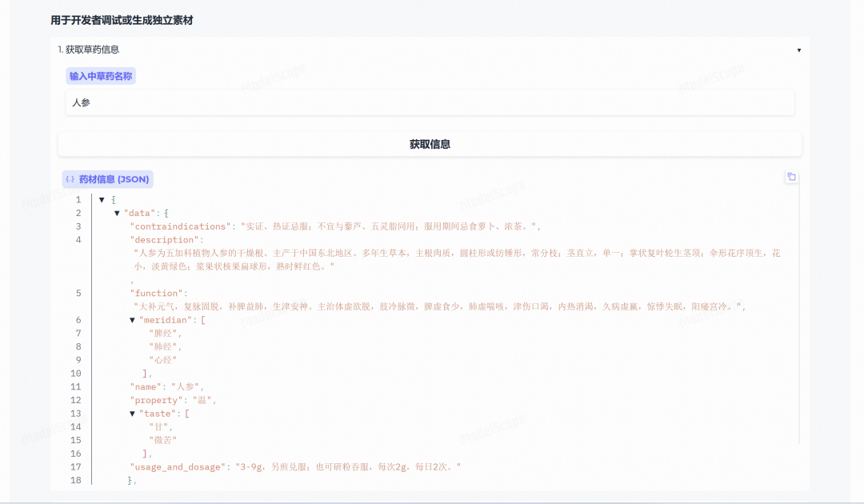
Task: Click the "心经" meridian value
Action: coord(163,360)
